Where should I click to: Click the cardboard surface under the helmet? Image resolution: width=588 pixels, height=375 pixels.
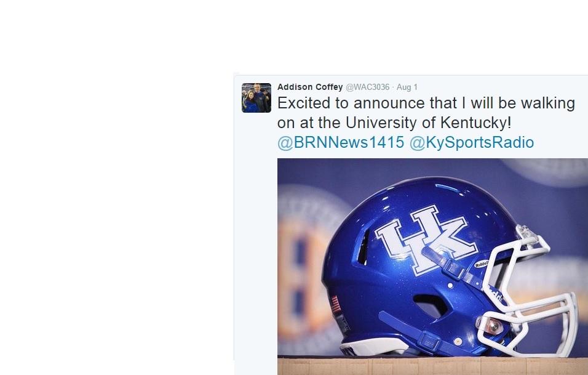[432, 366]
